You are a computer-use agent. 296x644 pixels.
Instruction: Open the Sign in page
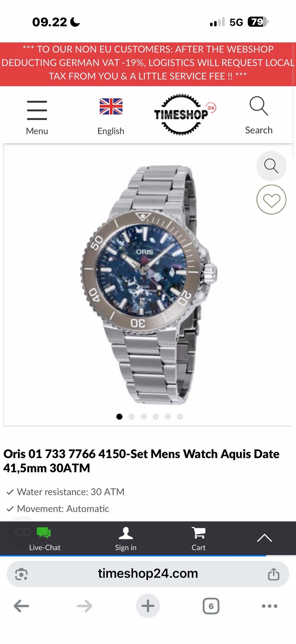point(125,539)
